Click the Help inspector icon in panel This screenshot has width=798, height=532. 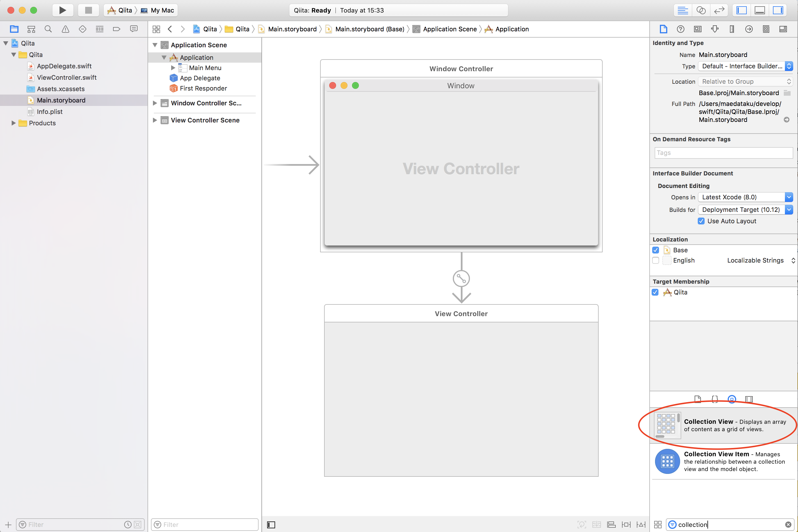pyautogui.click(x=680, y=30)
